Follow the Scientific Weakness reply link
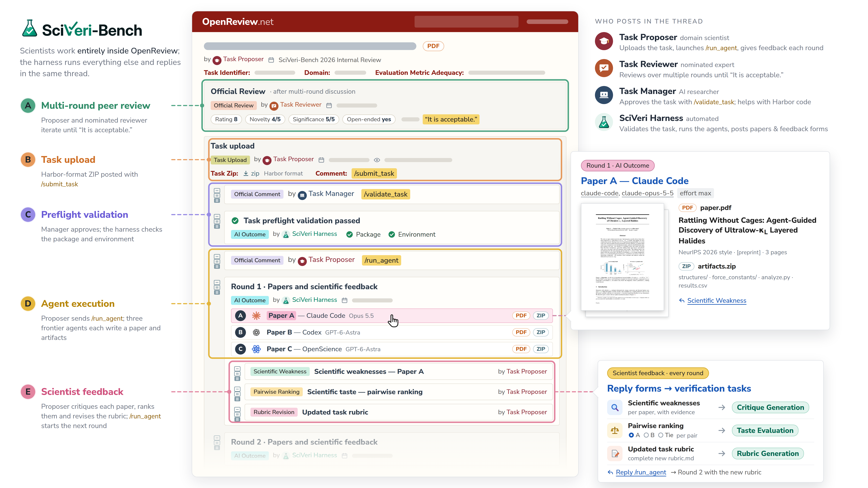 716,300
